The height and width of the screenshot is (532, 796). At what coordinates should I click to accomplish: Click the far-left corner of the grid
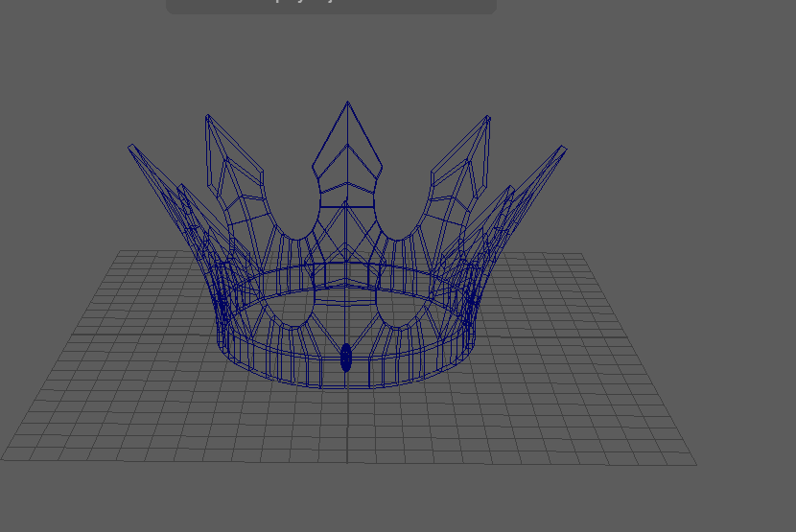(118, 252)
